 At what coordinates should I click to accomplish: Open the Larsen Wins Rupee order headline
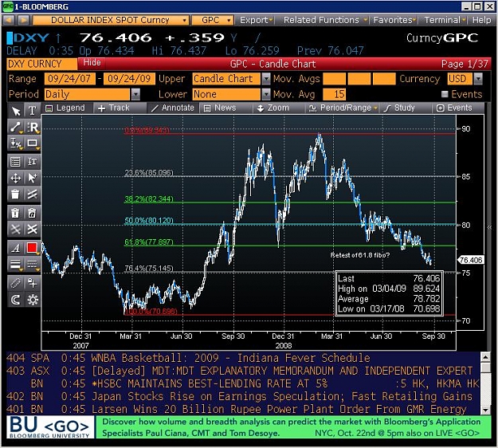[243, 409]
